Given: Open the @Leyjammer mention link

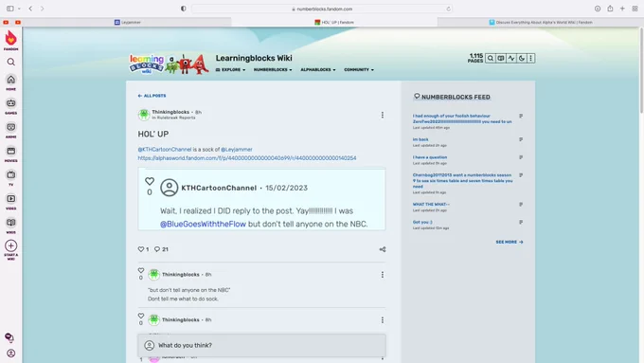Looking at the screenshot, I should click(x=237, y=150).
